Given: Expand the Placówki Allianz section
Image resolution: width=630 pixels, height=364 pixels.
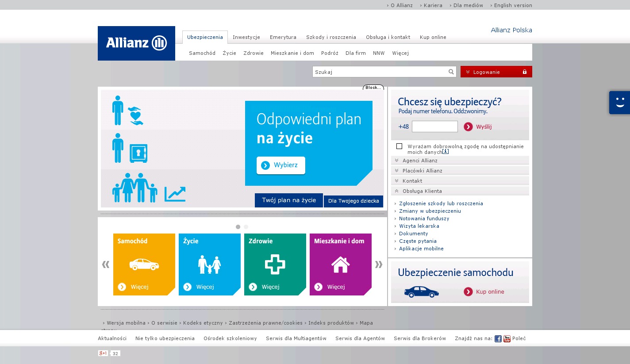Looking at the screenshot, I should [x=422, y=171].
